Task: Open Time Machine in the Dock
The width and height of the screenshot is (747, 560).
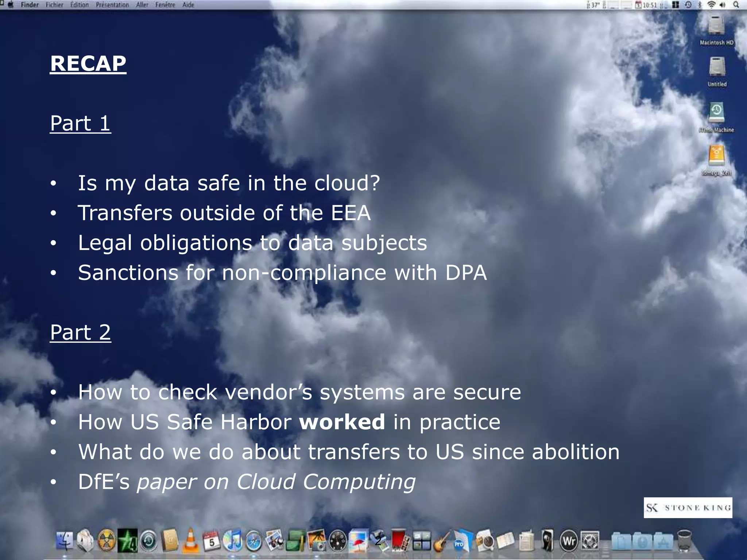Action: pyautogui.click(x=148, y=541)
